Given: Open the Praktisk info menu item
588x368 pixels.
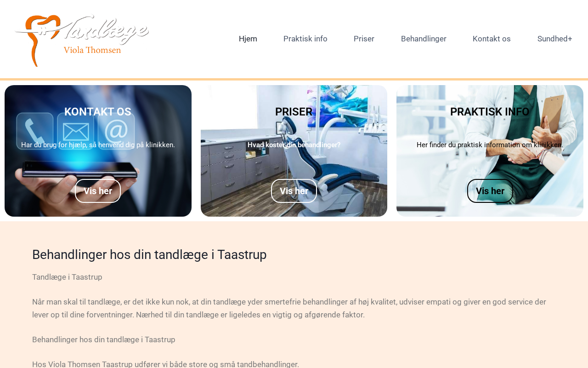Looking at the screenshot, I should coord(305,39).
